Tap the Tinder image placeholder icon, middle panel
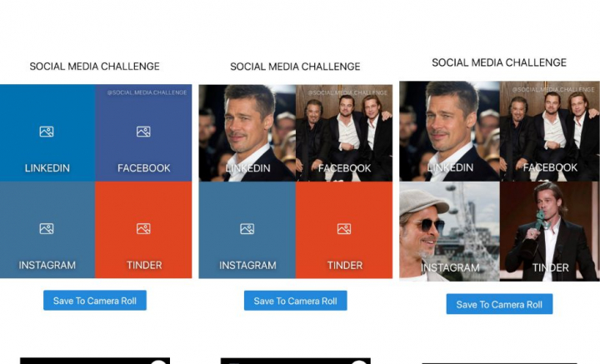The image size is (600, 364). coord(344,229)
